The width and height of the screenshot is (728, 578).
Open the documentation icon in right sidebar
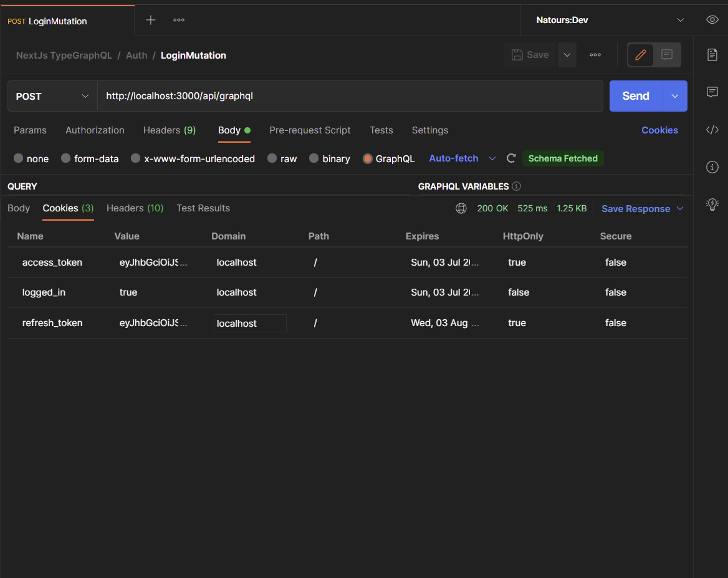(712, 55)
